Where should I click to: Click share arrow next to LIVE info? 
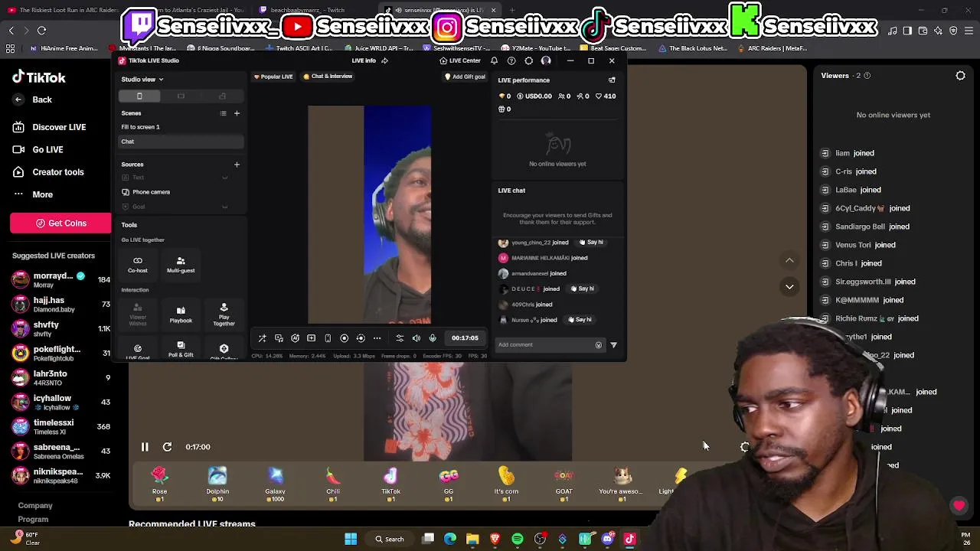(384, 60)
